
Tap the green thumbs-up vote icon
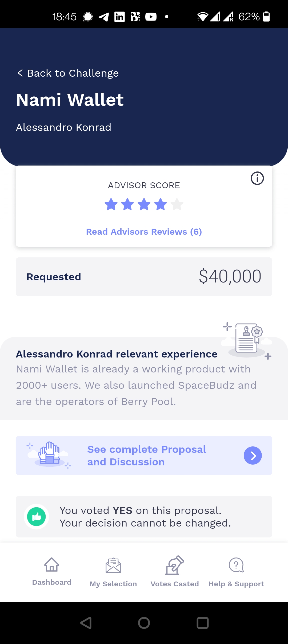coord(37,517)
